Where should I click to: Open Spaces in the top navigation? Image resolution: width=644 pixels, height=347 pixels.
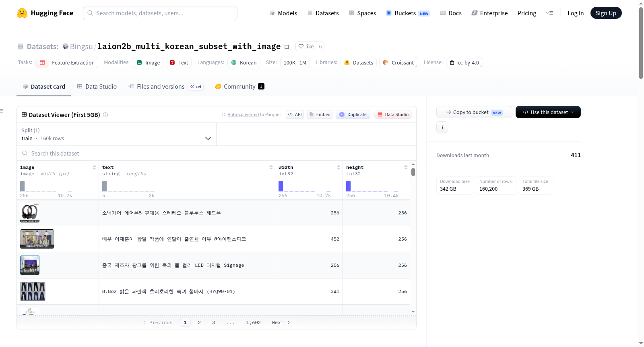[x=362, y=13]
